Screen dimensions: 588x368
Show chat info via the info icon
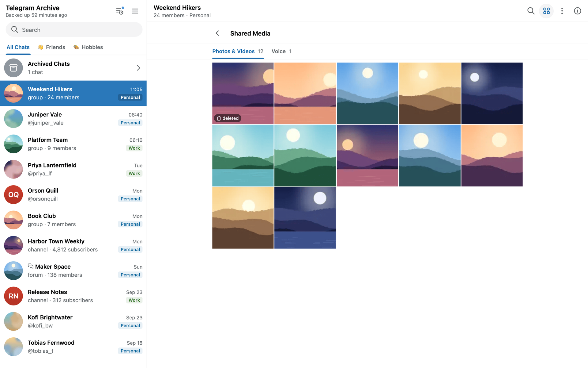point(577,11)
